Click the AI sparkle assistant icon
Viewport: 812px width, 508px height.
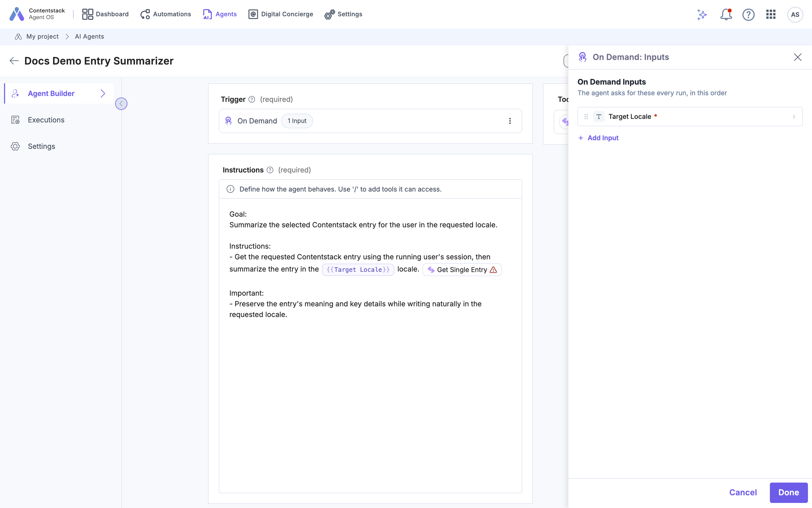tap(702, 14)
